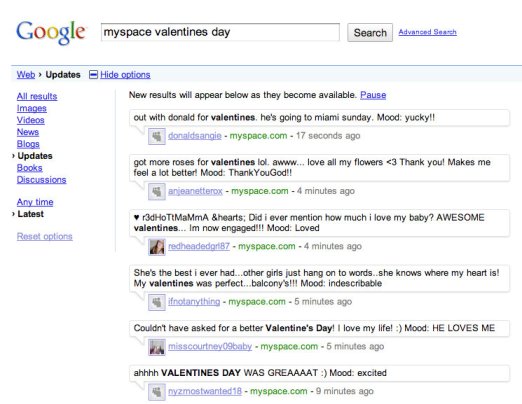Click the "New results will appear below" notice
The image size is (522, 404).
click(243, 95)
